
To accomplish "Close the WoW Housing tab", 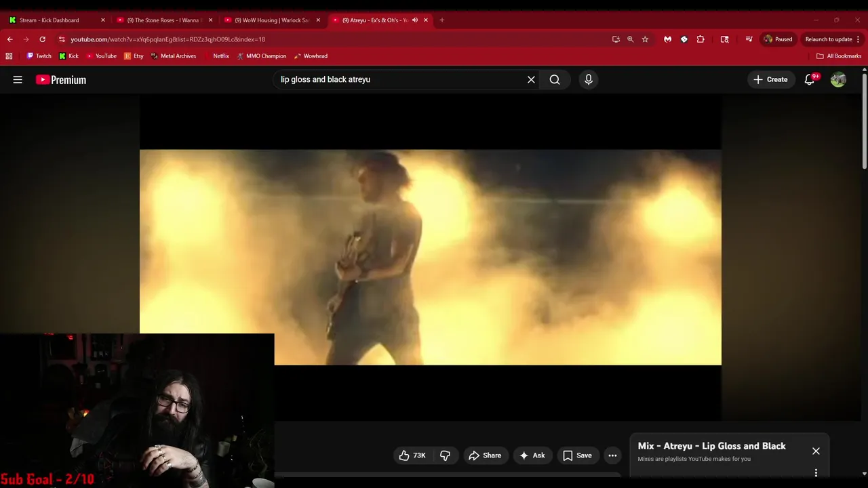I will [x=318, y=20].
